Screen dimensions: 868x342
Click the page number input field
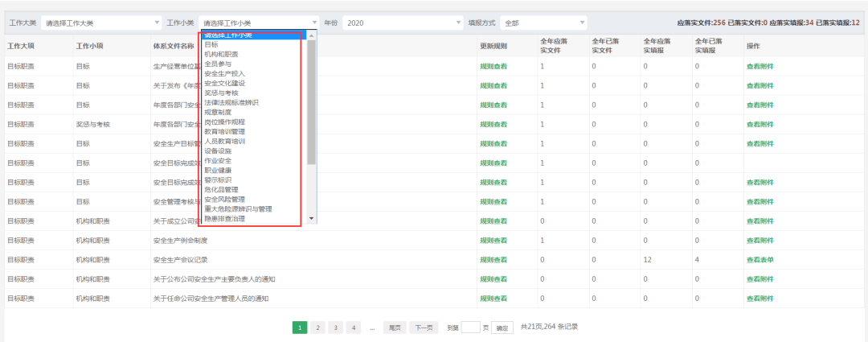(470, 328)
